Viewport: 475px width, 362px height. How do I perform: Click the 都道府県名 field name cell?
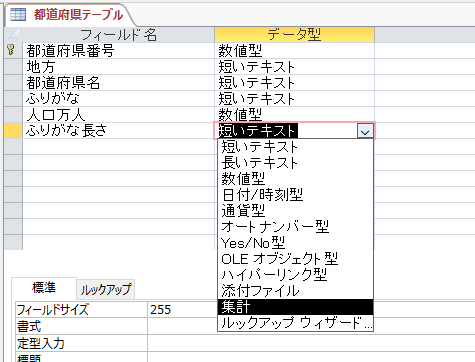pos(118,82)
